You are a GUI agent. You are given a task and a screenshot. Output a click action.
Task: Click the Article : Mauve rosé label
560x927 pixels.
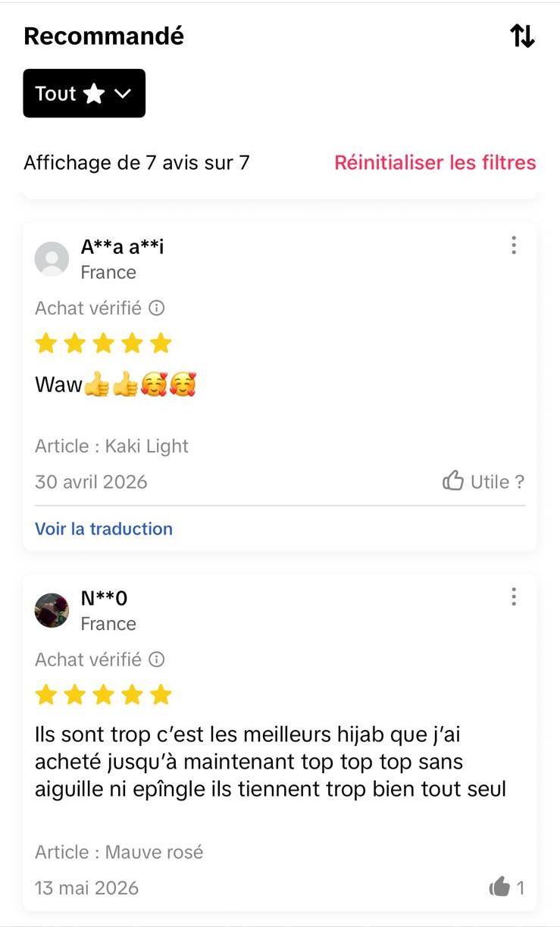(119, 852)
